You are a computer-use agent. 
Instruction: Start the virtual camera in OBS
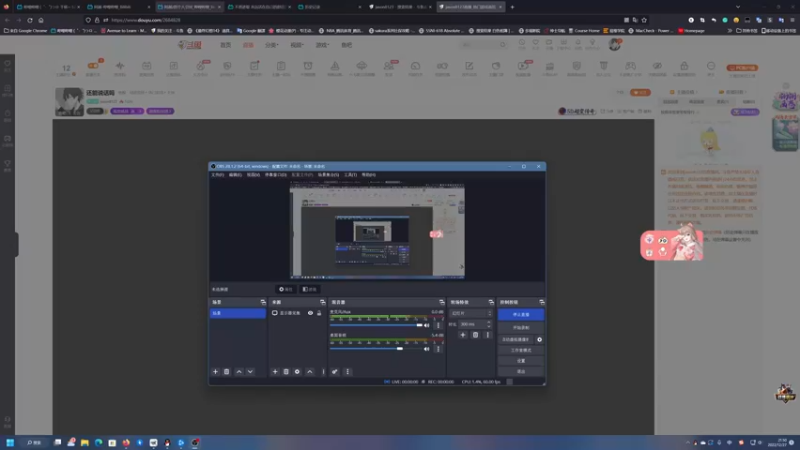[516, 339]
